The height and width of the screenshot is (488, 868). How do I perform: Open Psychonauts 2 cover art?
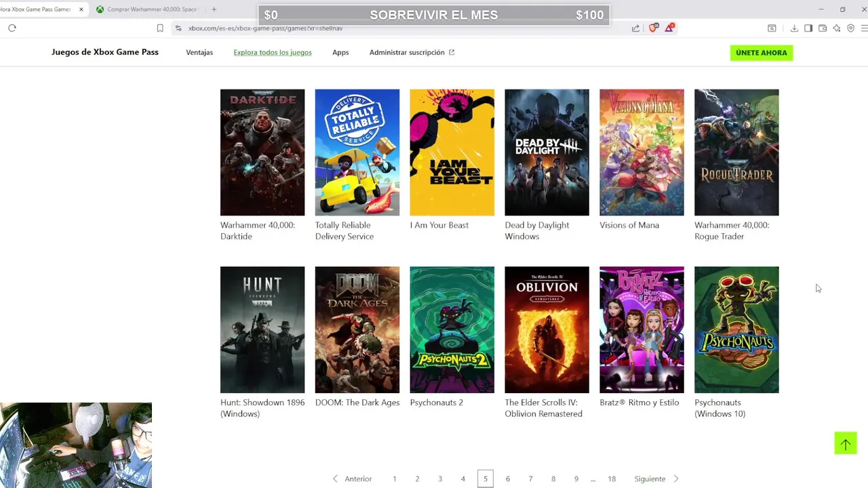[452, 330]
